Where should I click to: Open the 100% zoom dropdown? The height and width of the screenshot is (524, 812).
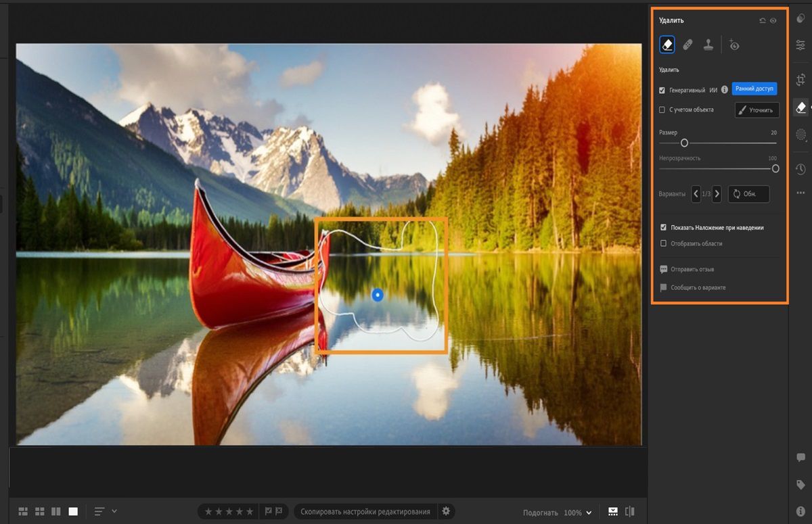coord(578,513)
